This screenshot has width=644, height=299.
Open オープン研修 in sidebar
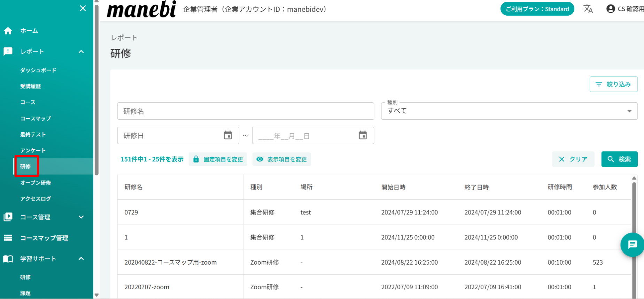click(x=36, y=182)
